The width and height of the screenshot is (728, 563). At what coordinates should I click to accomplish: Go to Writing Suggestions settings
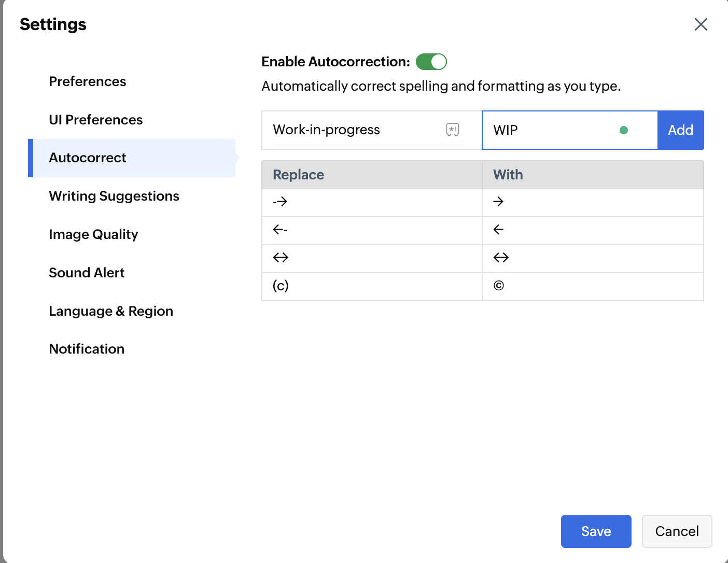click(x=114, y=196)
